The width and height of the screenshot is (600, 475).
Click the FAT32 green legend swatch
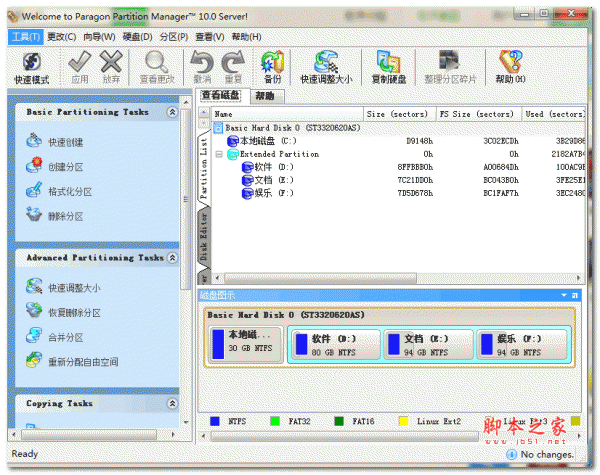pos(275,421)
